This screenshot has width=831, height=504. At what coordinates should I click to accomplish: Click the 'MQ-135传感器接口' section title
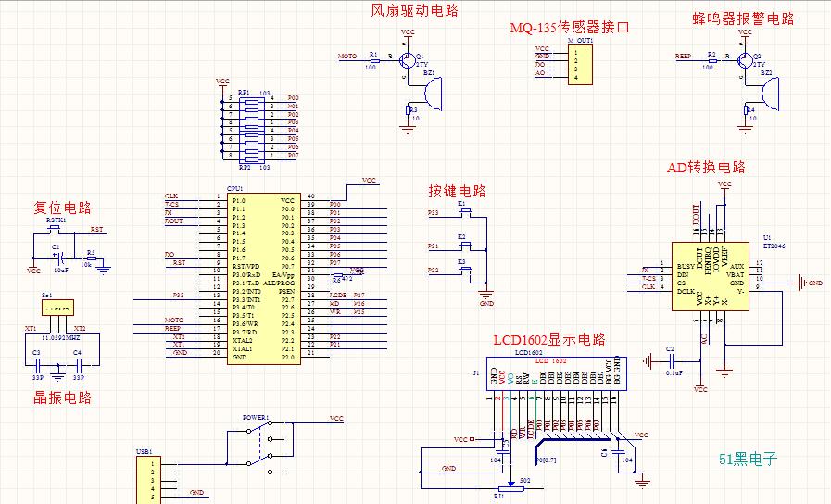coord(570,28)
